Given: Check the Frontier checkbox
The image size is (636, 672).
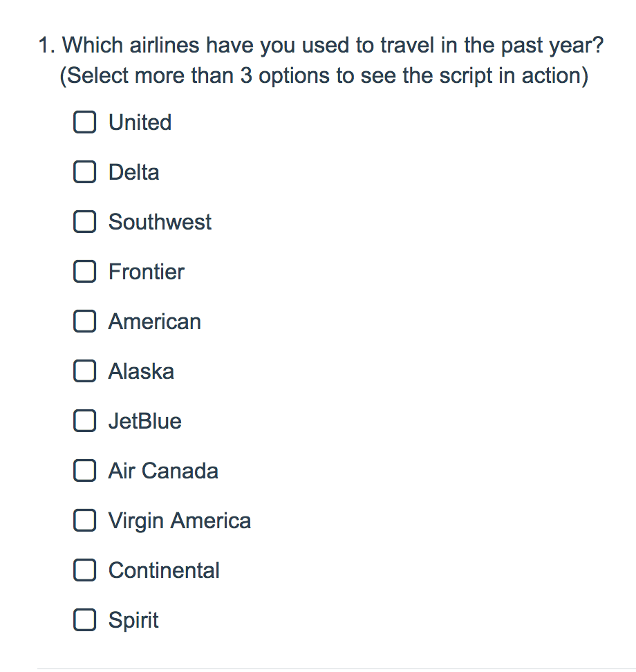Looking at the screenshot, I should pyautogui.click(x=84, y=272).
